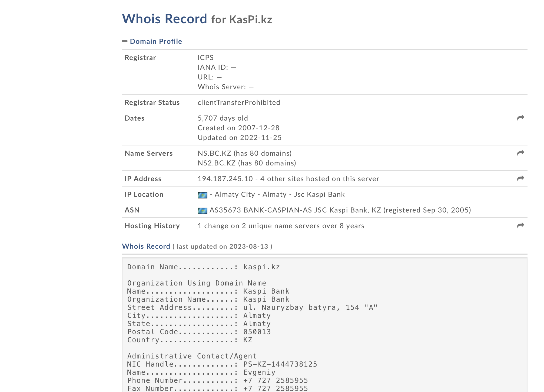Viewport: 544px width, 392px height.
Task: Click 'Updated on 2022-11-25' text
Action: pyautogui.click(x=240, y=138)
